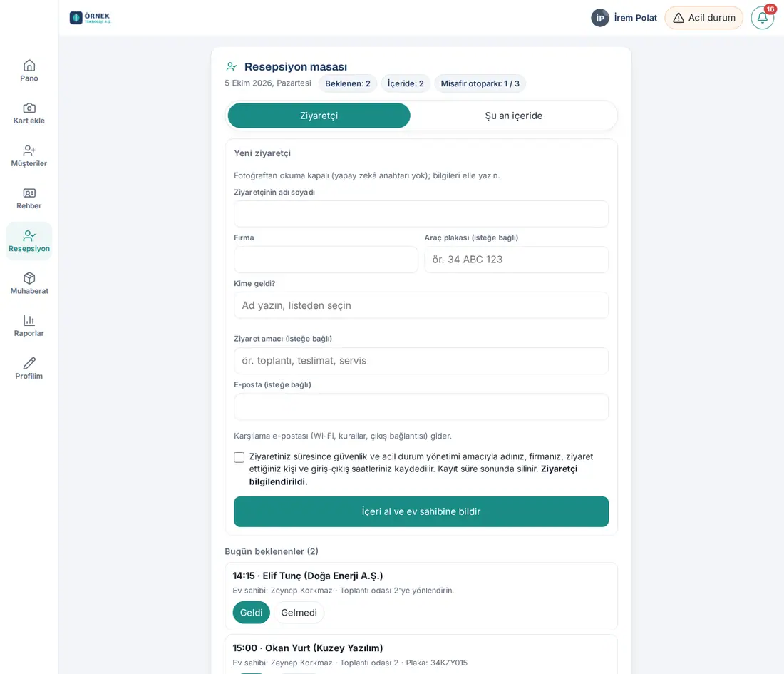The width and height of the screenshot is (784, 674).
Task: Switch to Şu an içeride tab
Action: click(513, 116)
